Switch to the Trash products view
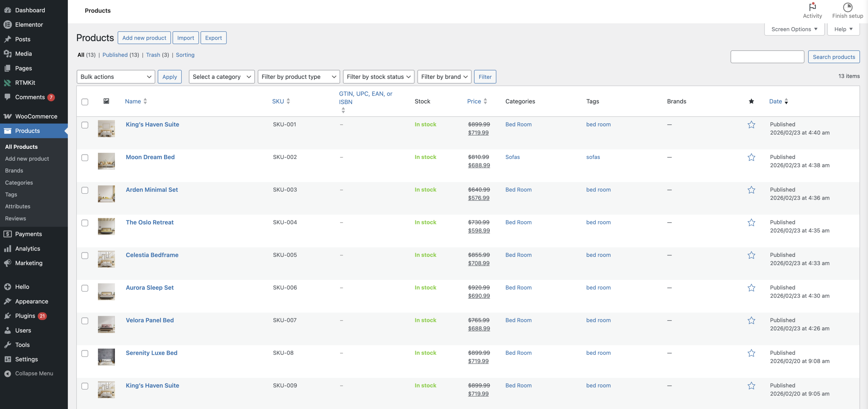Viewport: 868px width, 409px height. [x=153, y=55]
